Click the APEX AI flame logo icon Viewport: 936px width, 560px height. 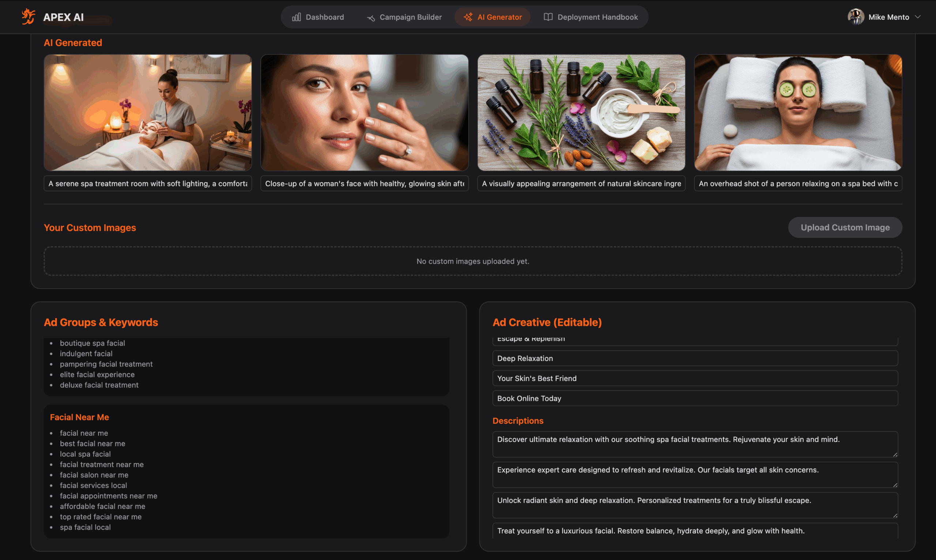coord(28,16)
